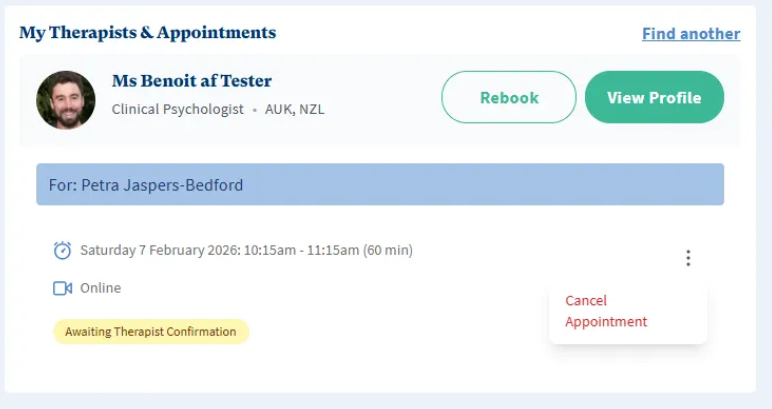Click the video camera icon next to Online
The image size is (772, 409).
coord(62,288)
